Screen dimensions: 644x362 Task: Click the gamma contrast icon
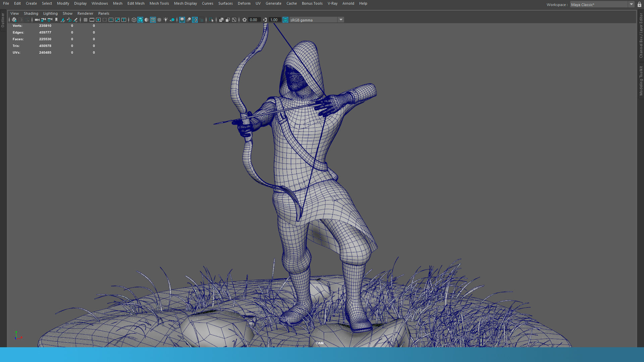tap(265, 20)
